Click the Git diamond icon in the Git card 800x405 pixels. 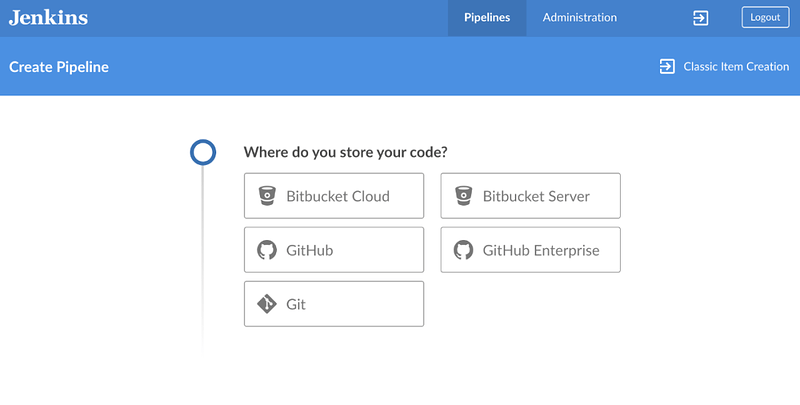click(267, 304)
